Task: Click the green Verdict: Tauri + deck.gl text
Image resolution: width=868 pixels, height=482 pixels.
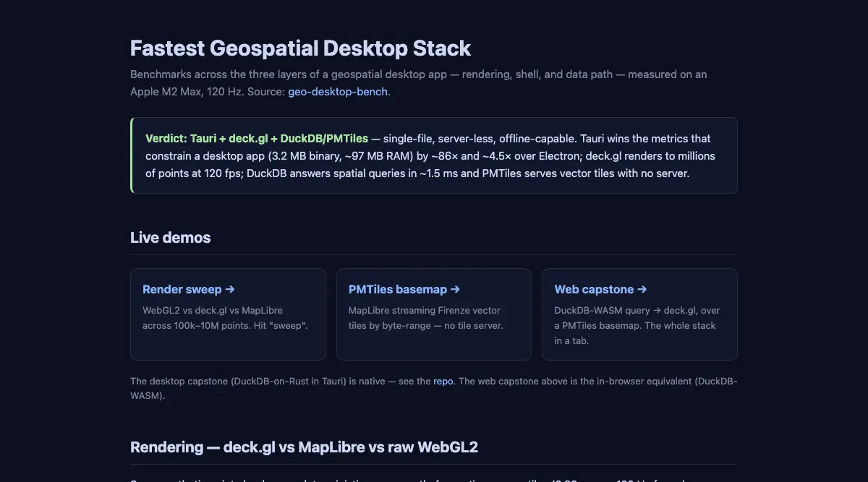Action: tap(256, 138)
